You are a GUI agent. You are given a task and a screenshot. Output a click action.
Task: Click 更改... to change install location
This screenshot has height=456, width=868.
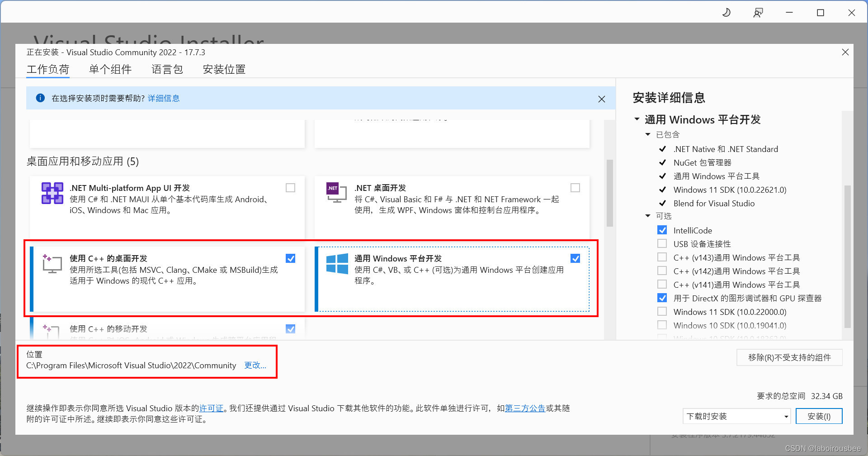coord(255,365)
